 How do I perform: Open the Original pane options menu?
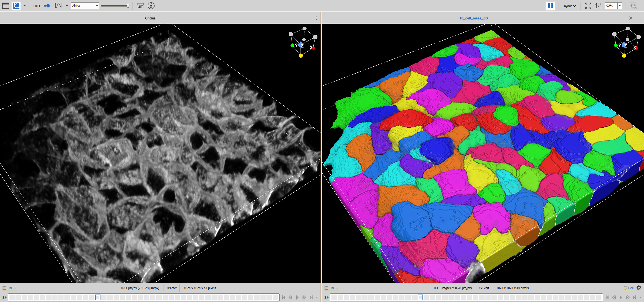click(316, 18)
